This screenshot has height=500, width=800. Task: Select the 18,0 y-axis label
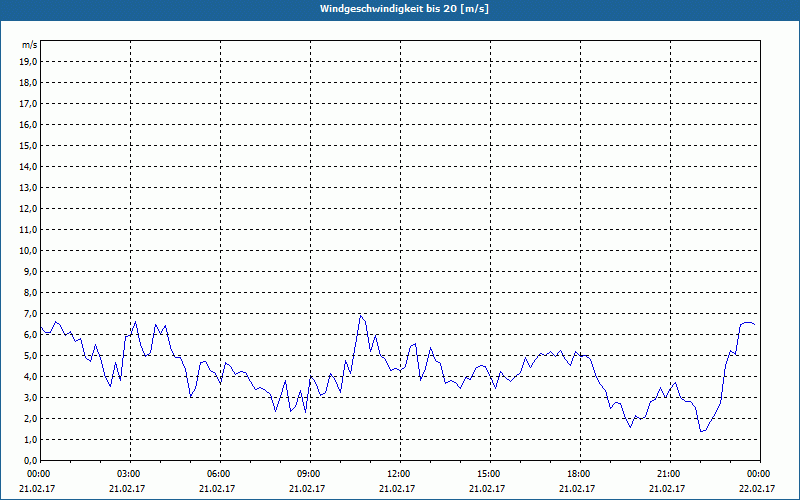pos(28,83)
